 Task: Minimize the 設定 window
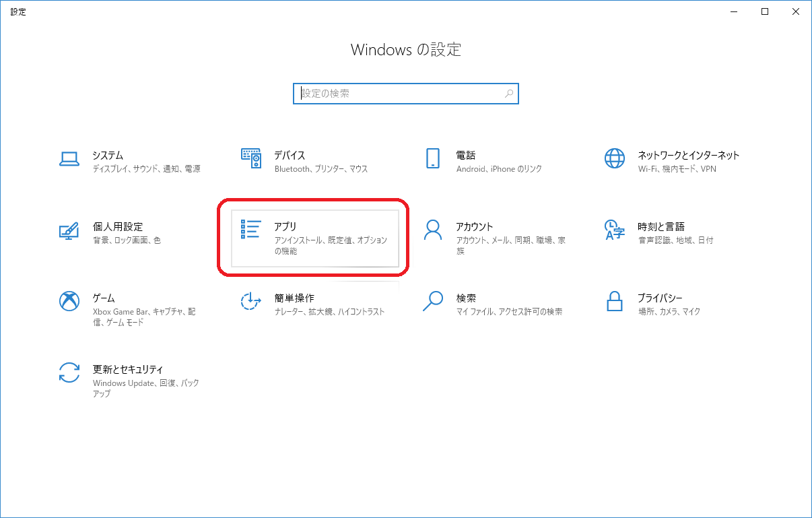tap(734, 11)
